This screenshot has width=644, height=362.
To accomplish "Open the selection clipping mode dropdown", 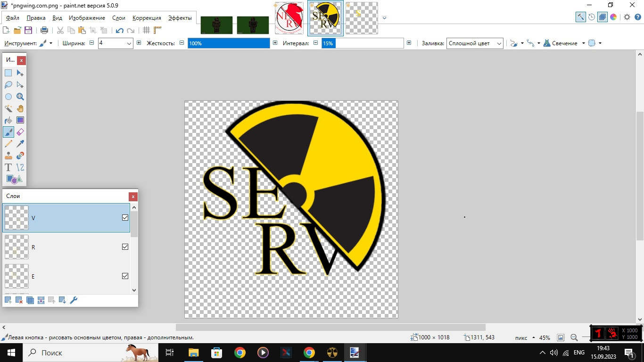I will click(594, 43).
